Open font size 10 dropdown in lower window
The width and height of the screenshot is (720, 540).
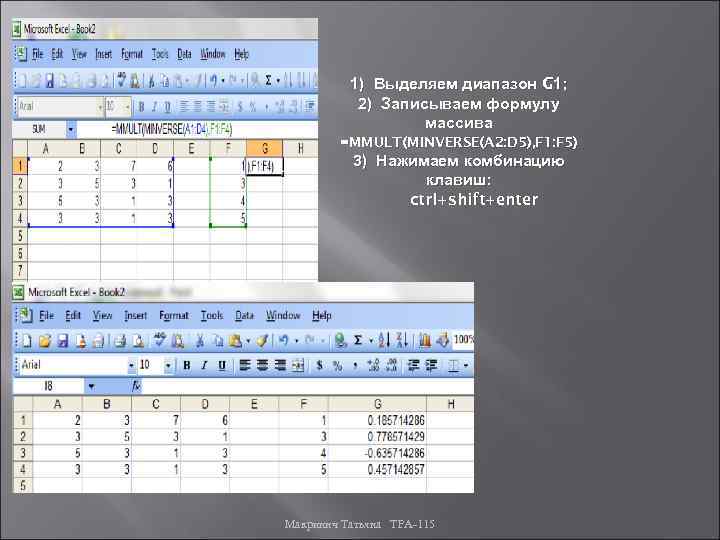[x=168, y=366]
